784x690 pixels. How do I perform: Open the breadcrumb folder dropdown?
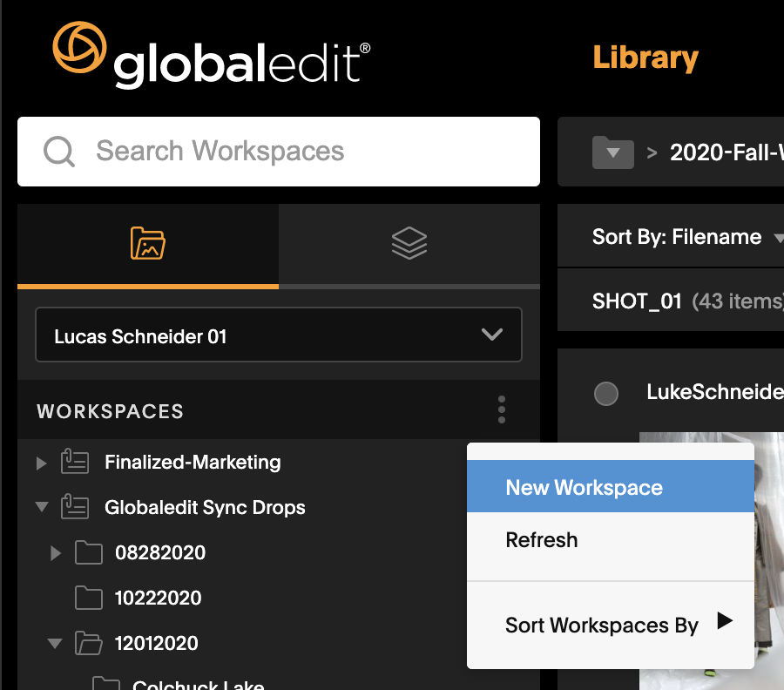point(613,152)
